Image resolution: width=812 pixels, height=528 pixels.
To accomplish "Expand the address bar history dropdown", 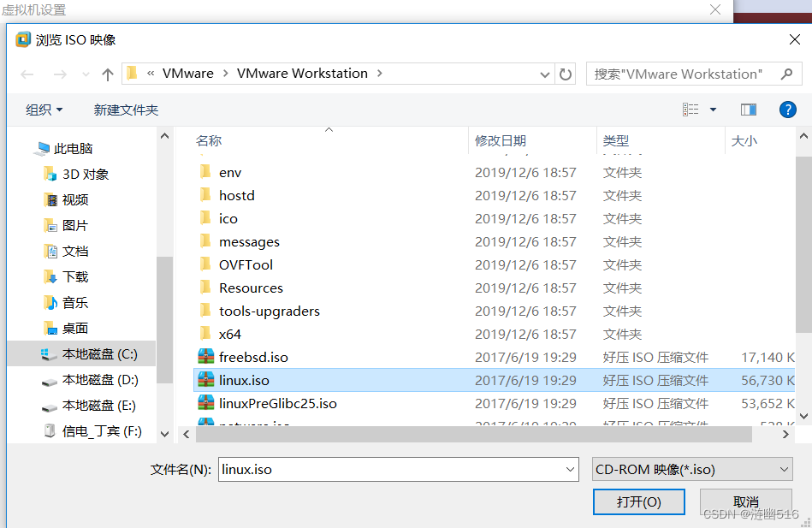I will pos(545,74).
